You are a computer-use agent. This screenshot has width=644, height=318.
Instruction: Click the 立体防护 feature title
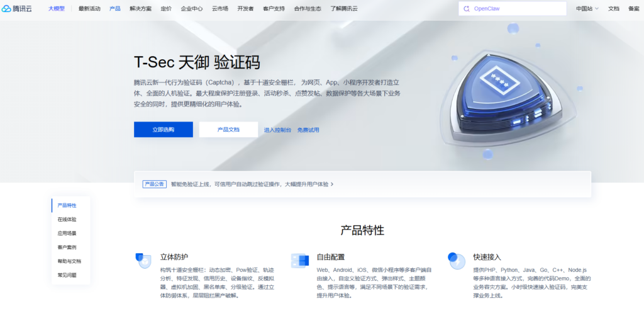pos(174,257)
